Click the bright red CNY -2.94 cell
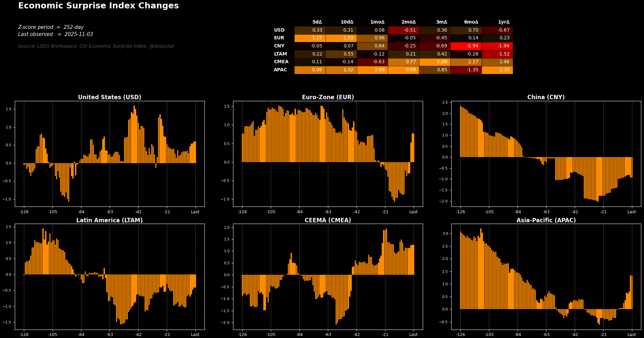644x338 pixels. click(x=466, y=46)
